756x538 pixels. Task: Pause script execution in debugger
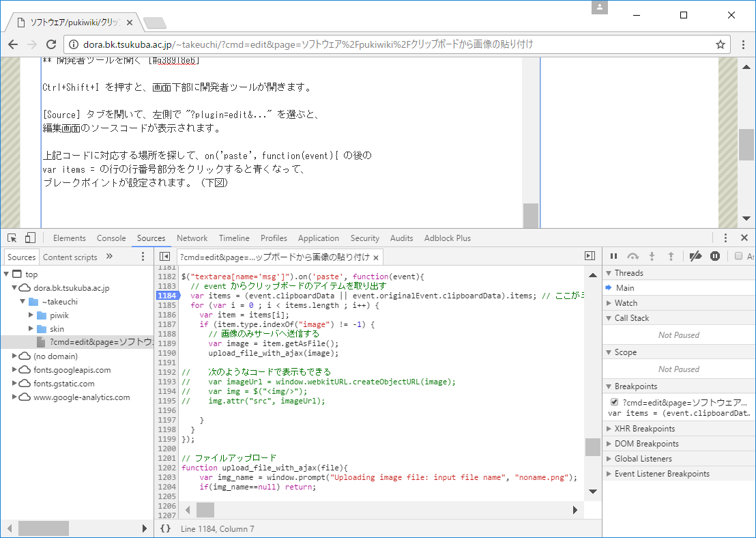(x=613, y=256)
